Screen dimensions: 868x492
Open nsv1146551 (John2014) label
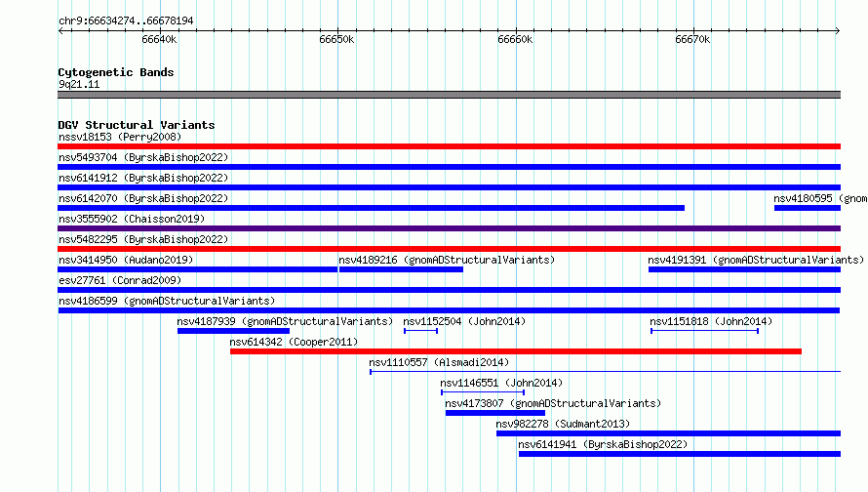pyautogui.click(x=501, y=383)
